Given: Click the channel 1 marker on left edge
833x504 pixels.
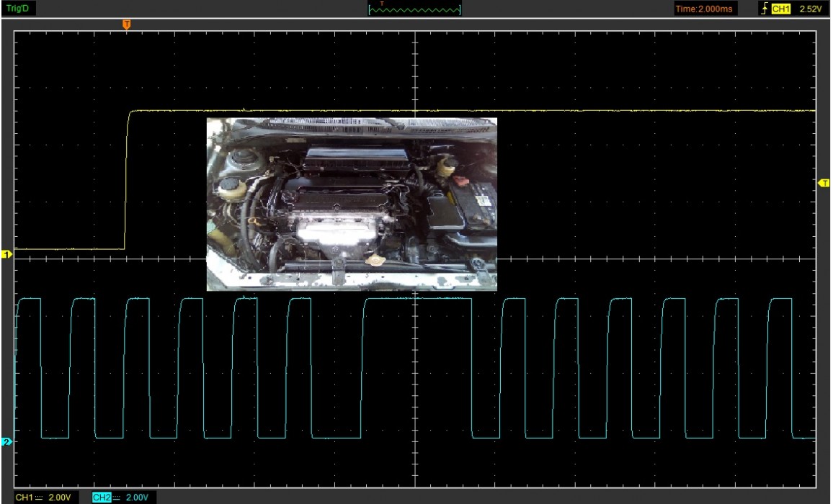Looking at the screenshot, I should 7,253.
